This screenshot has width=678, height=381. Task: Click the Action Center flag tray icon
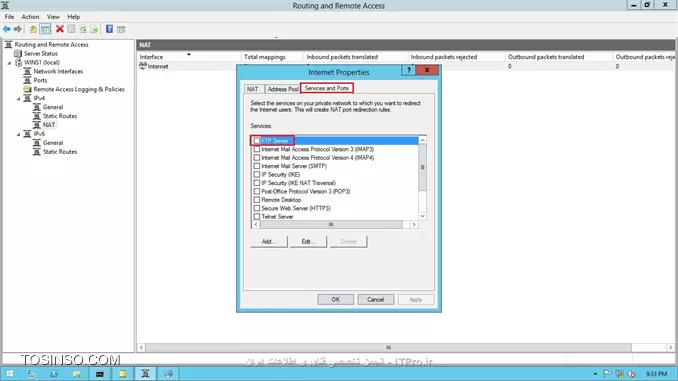[x=608, y=374]
